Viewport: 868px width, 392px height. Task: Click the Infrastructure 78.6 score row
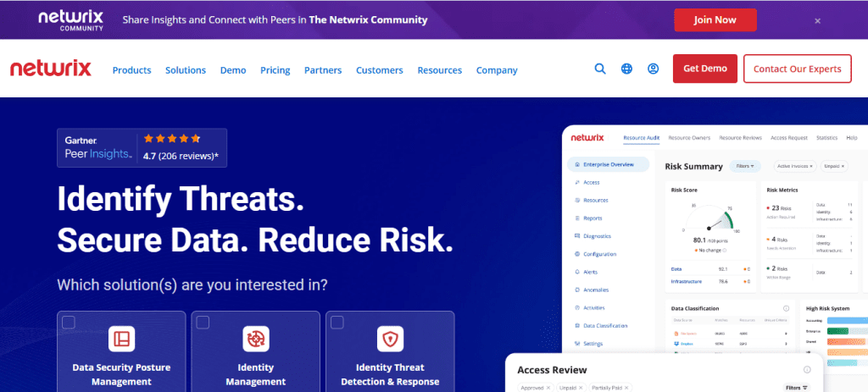pos(710,281)
